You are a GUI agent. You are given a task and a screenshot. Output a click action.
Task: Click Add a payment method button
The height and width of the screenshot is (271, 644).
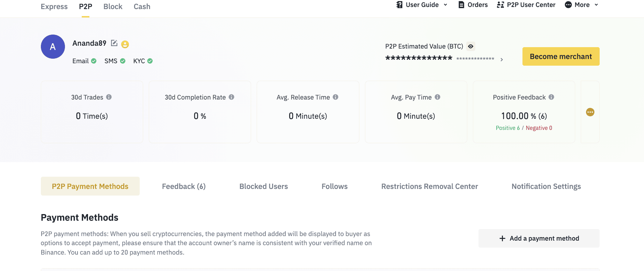(539, 239)
